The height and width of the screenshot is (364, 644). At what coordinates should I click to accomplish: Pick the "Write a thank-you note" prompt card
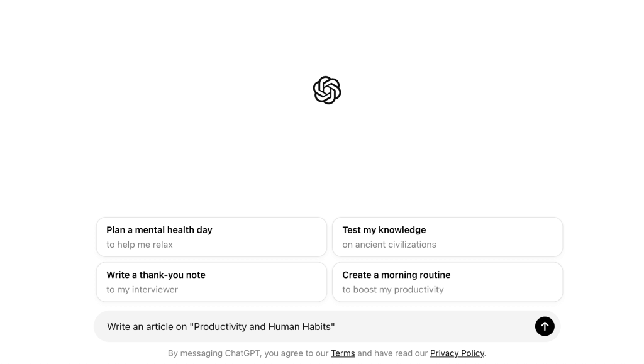click(x=211, y=282)
